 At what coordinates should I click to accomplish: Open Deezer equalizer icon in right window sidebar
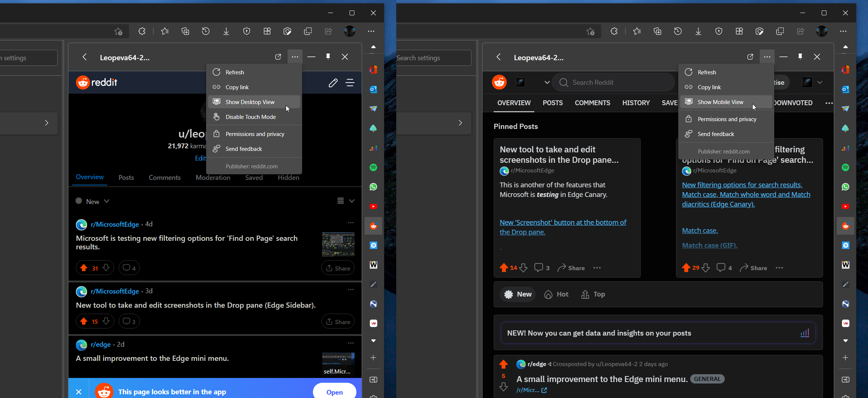[845, 148]
